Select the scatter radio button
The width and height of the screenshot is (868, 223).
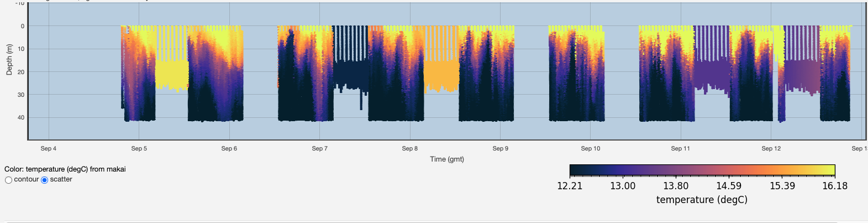tap(45, 180)
